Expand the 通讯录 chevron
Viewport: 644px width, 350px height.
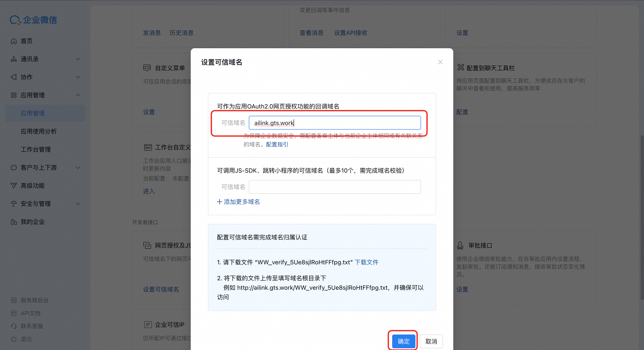click(78, 59)
